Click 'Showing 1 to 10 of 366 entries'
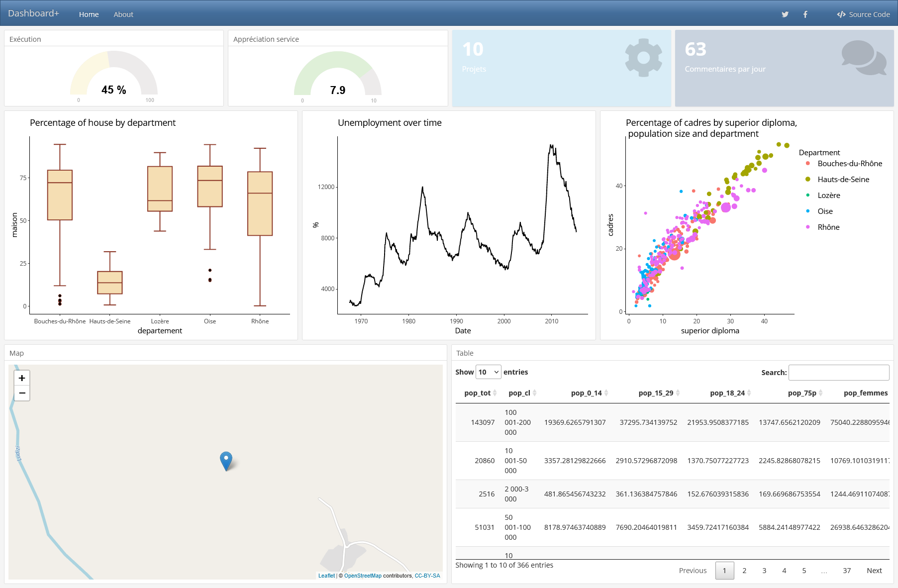The width and height of the screenshot is (898, 588). (504, 565)
